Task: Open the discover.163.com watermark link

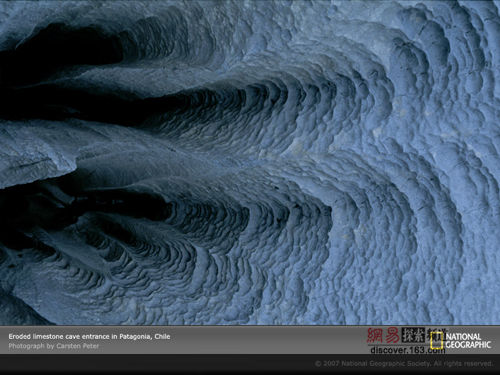Action: pos(407,350)
